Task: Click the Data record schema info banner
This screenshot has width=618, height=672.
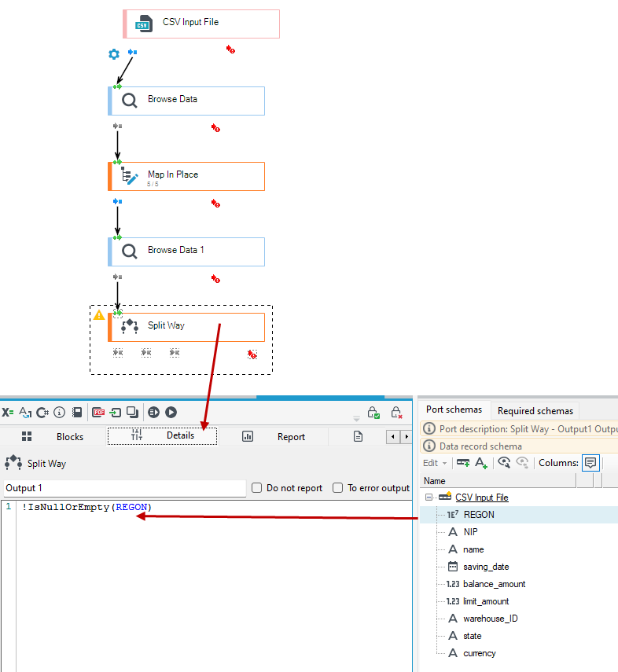Action: click(x=520, y=446)
